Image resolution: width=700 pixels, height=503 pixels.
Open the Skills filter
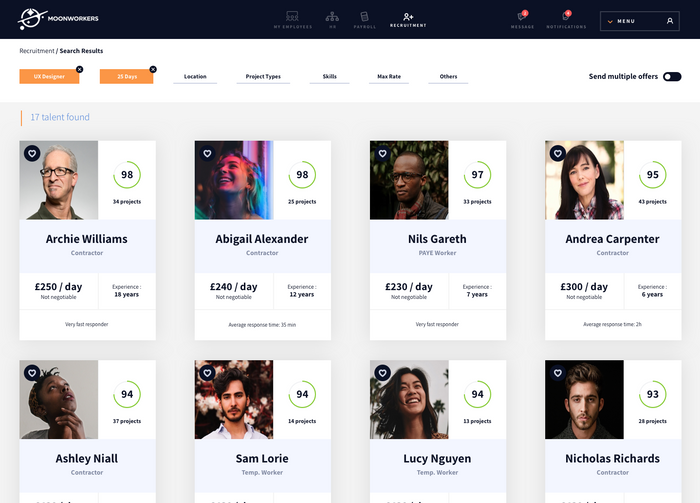click(x=329, y=77)
